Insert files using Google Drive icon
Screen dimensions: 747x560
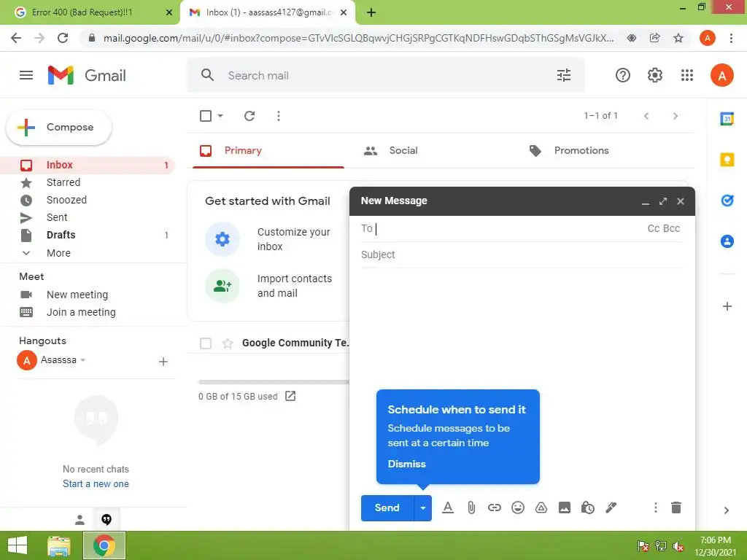click(541, 507)
